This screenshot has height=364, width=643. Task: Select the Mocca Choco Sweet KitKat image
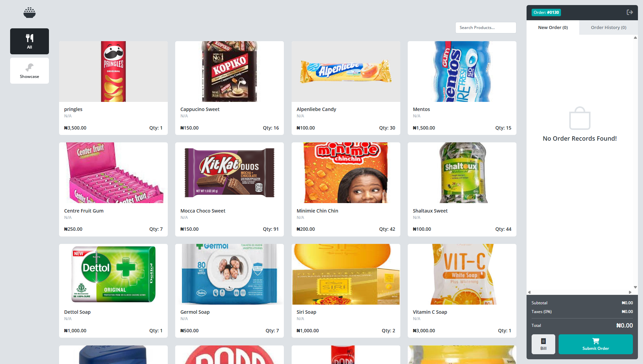click(x=230, y=173)
